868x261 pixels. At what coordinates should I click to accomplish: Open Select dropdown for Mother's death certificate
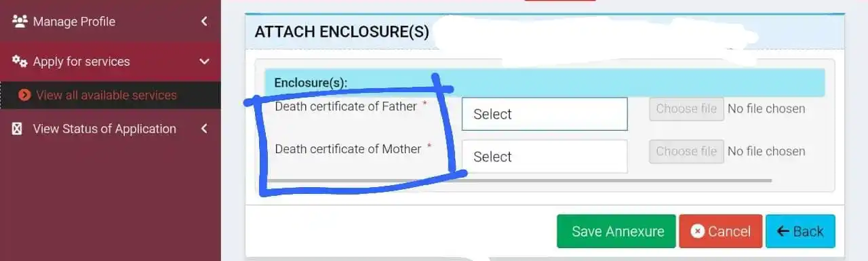coord(545,157)
